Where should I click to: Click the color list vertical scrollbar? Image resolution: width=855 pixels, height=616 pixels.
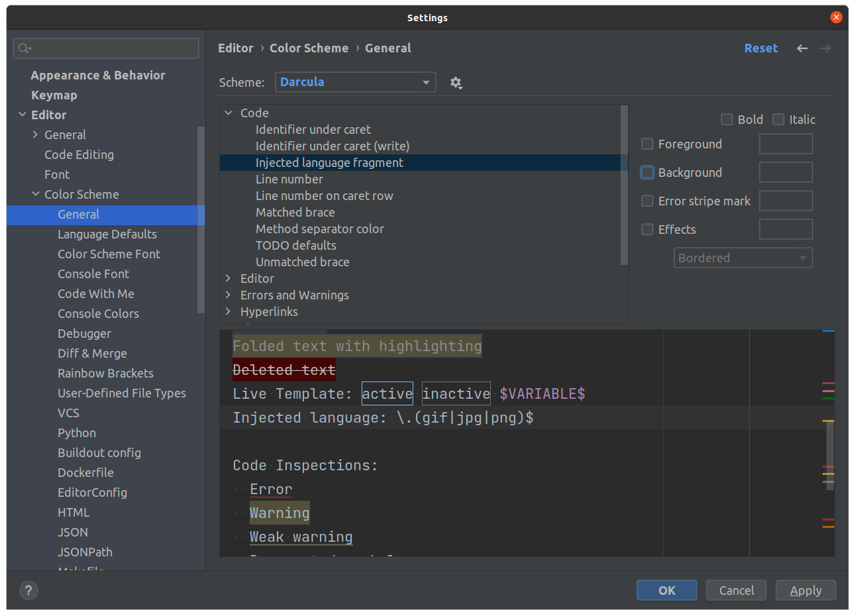tap(624, 185)
